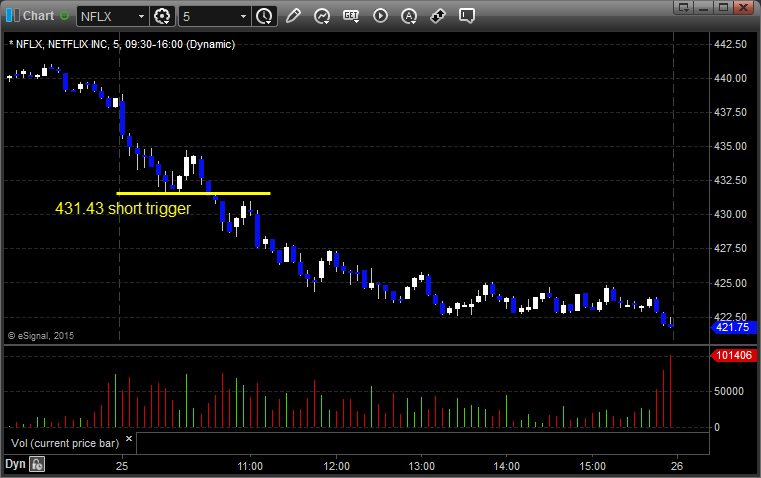The height and width of the screenshot is (478, 761).
Task: Click the blue Chart window bars icon
Action: pos(13,16)
